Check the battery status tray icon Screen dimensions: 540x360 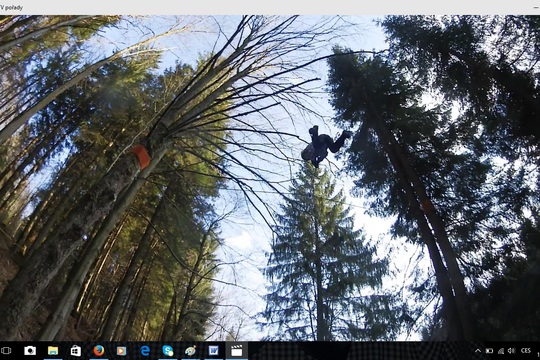[x=489, y=351]
